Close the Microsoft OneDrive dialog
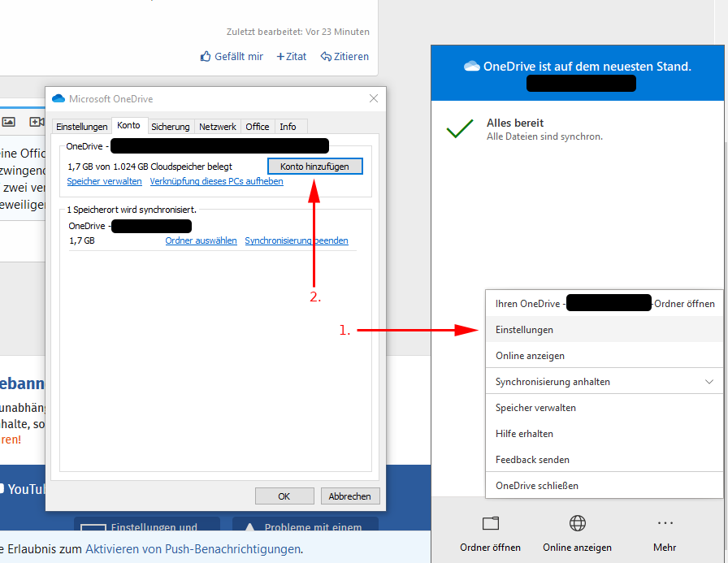This screenshot has height=563, width=728. (374, 98)
